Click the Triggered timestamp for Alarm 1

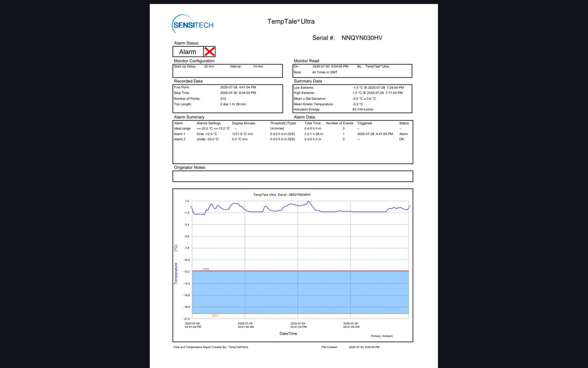coord(375,134)
